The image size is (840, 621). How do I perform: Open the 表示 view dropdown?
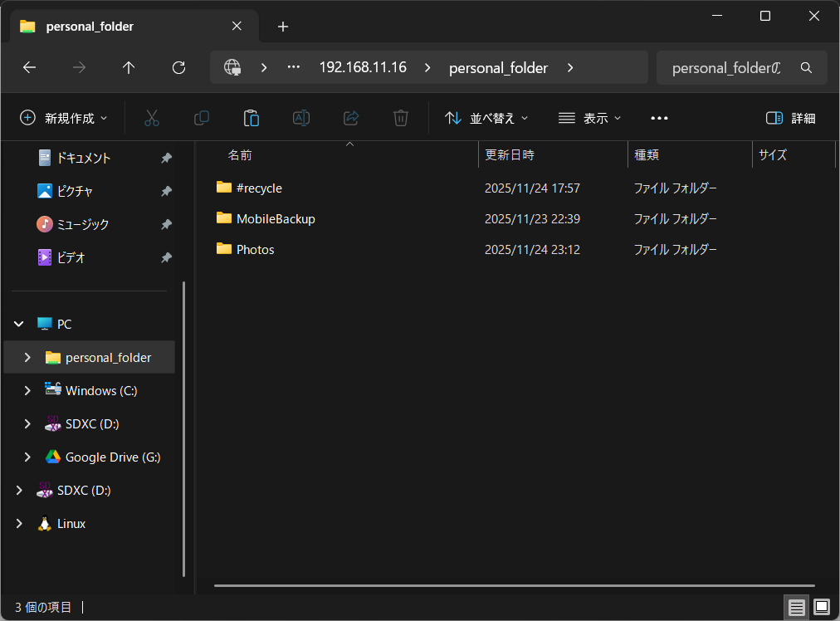point(589,118)
